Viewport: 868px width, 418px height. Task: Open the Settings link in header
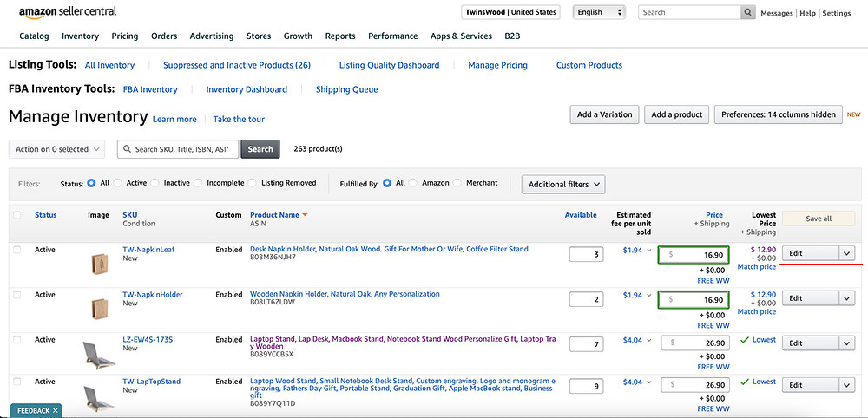coord(837,13)
